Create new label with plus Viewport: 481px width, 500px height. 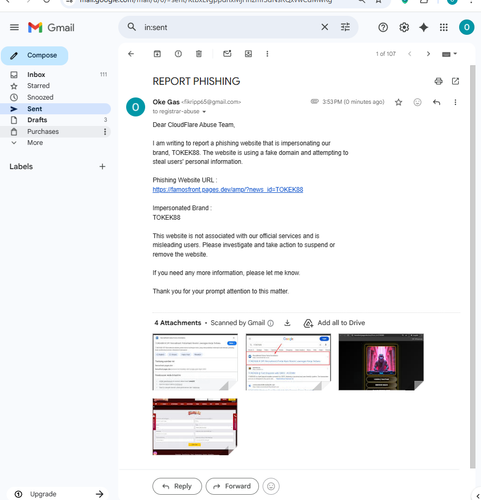tap(102, 166)
